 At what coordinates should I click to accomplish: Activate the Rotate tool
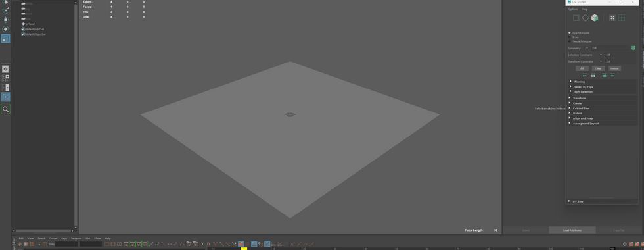pyautogui.click(x=6, y=29)
